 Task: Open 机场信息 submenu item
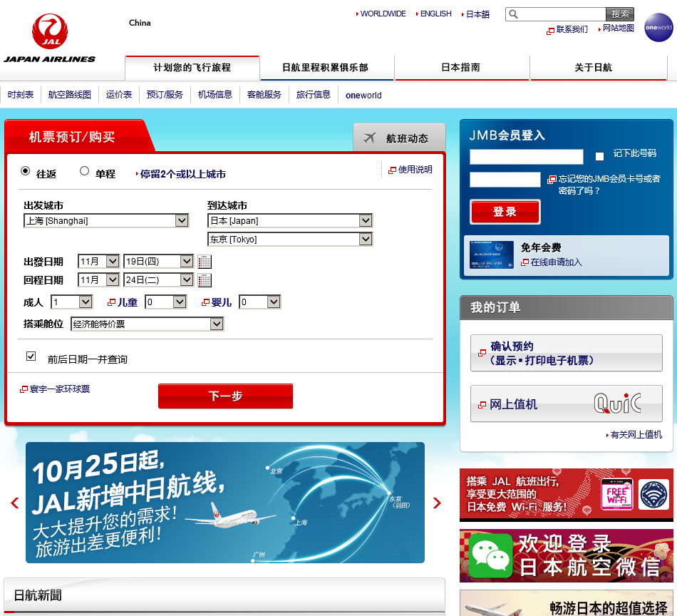point(215,95)
